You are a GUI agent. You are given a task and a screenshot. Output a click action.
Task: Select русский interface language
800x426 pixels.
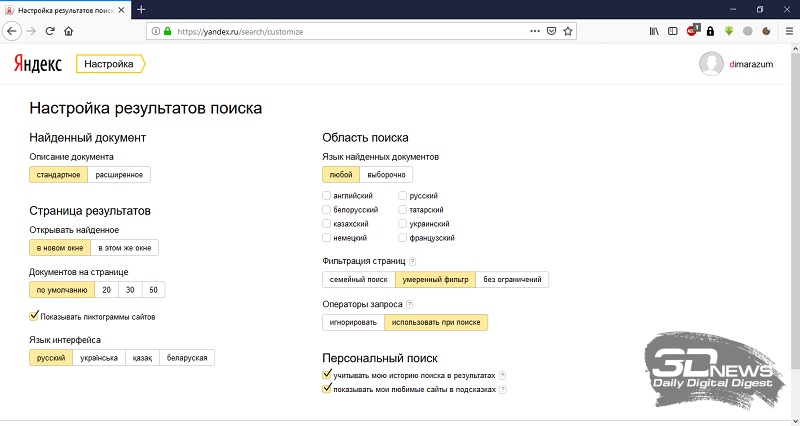(x=51, y=358)
